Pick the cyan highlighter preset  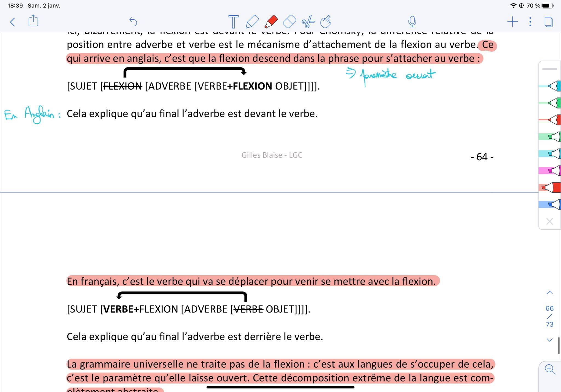click(550, 154)
